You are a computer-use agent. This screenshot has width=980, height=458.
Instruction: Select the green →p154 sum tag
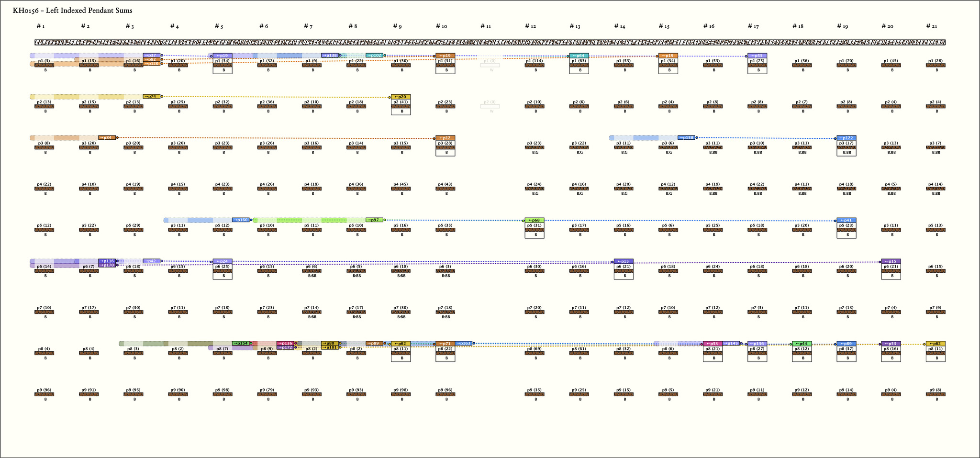tap(241, 343)
